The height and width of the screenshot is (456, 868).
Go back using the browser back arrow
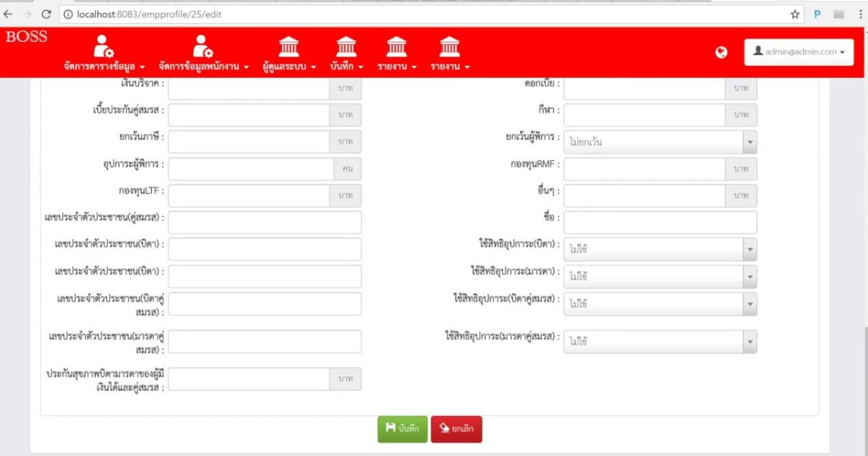pyautogui.click(x=9, y=14)
